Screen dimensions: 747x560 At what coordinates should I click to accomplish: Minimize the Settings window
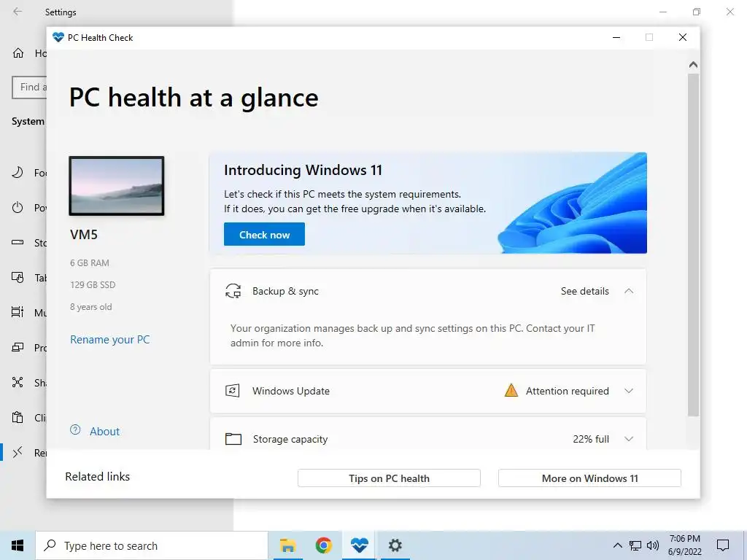[662, 12]
